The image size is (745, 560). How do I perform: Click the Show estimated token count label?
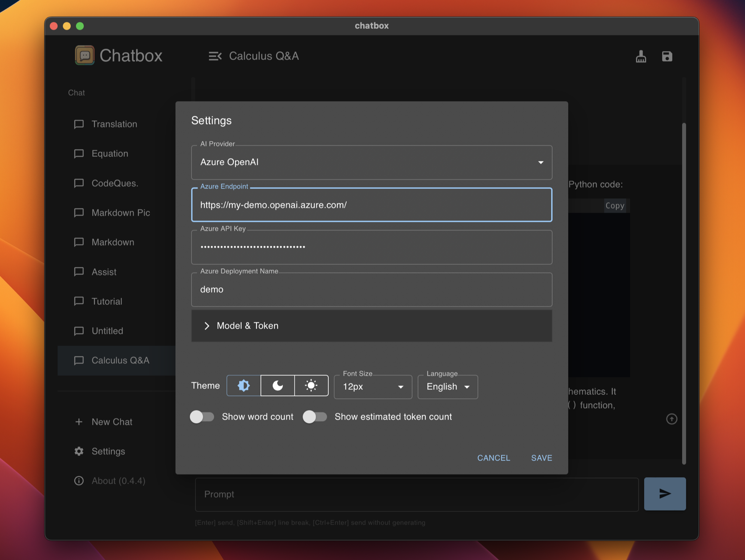point(393,417)
